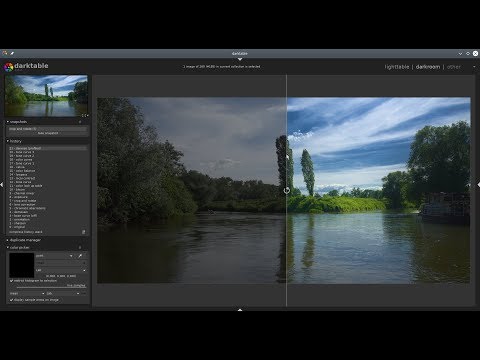Viewport: 480px width, 360px height.
Task: Collapse the bottom panel with the arrow
Action: click(x=240, y=309)
